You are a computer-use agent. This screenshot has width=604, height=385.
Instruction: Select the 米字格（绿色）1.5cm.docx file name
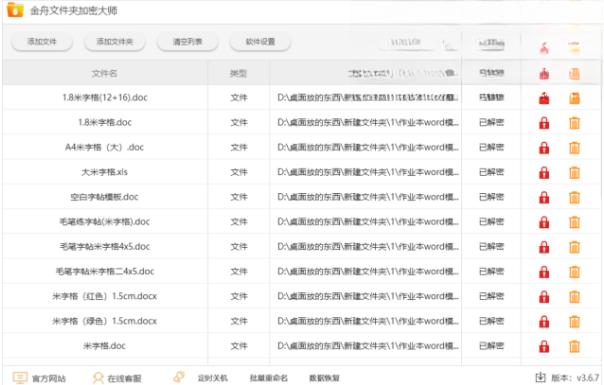click(x=104, y=321)
